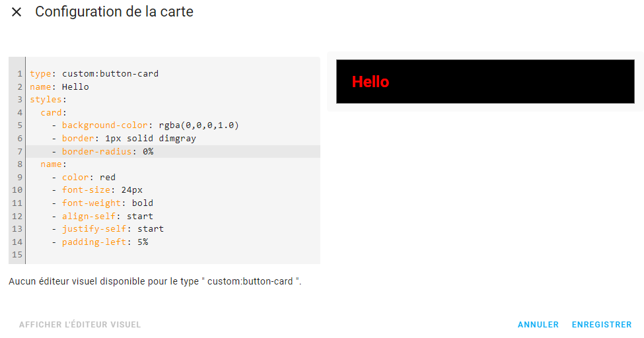Click the styles: key in the YAML

(48, 100)
